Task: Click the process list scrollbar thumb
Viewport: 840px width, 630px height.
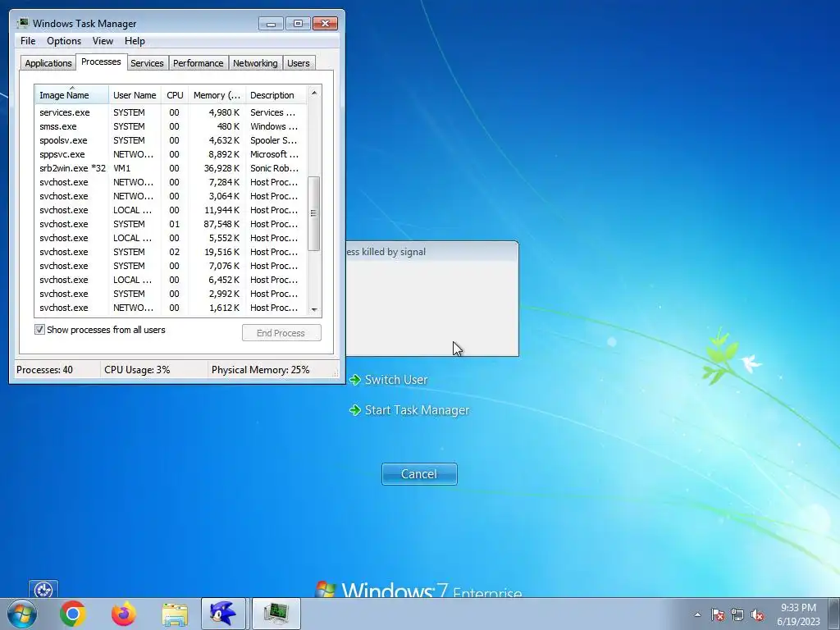Action: point(314,213)
